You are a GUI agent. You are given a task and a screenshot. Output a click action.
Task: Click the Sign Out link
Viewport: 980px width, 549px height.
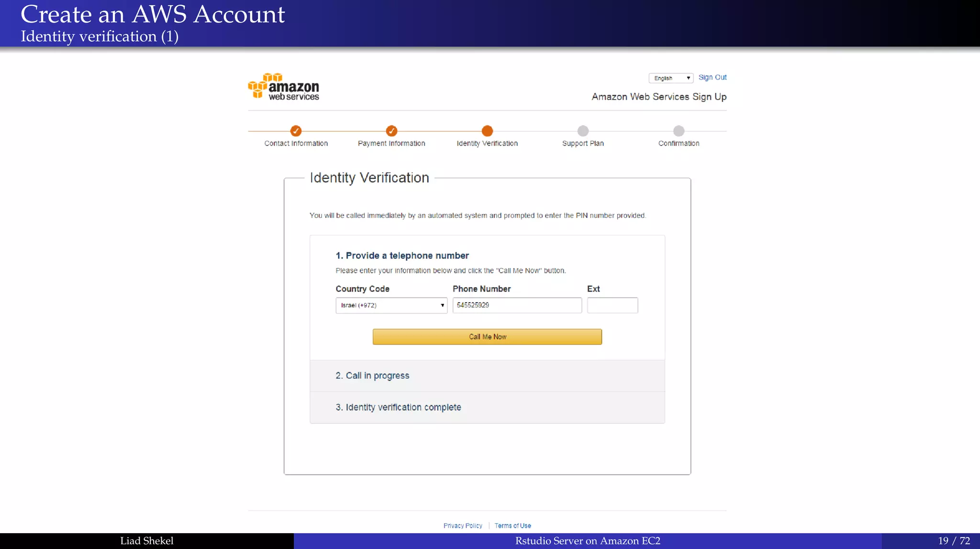click(713, 77)
